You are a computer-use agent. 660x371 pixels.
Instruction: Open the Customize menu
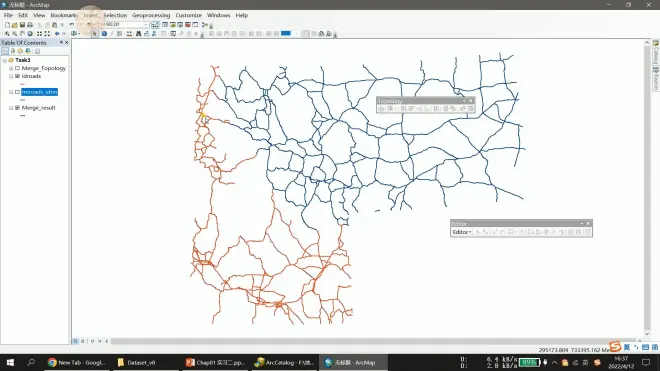(x=189, y=15)
